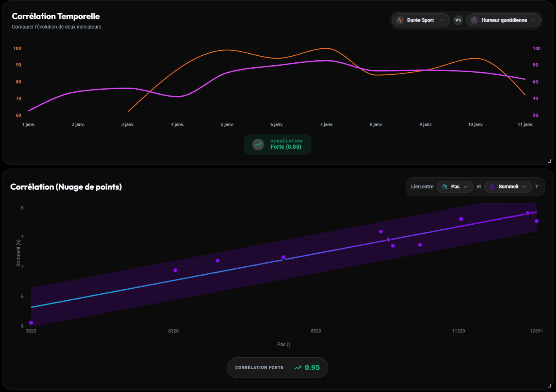Click the orange activity icon beside Durée Sport

399,20
